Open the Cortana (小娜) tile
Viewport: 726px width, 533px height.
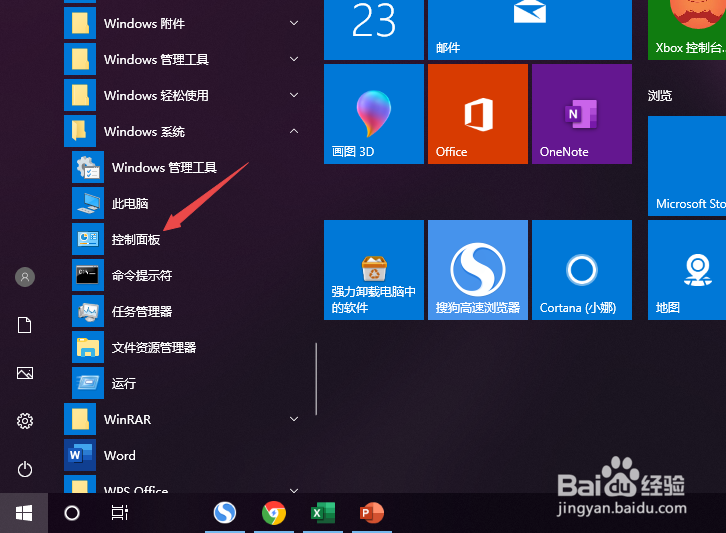582,270
